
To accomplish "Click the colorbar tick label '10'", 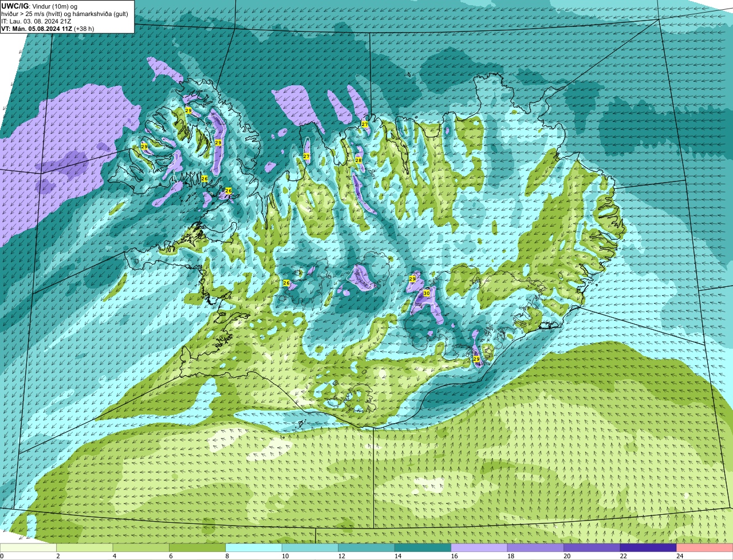I will point(285,556).
